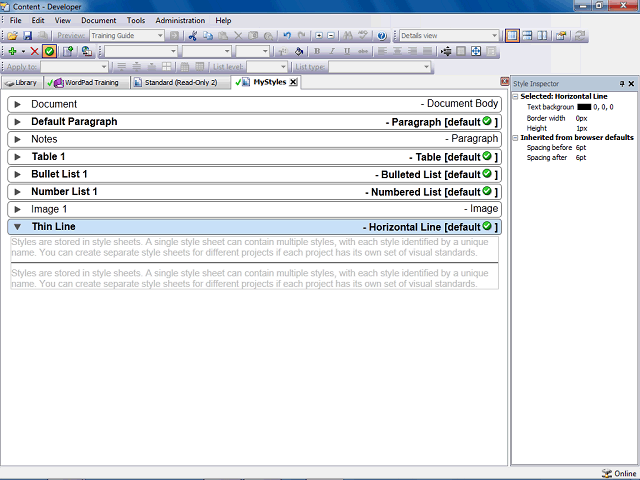Click the preview Go arrow button
Viewport: 640px width, 480px height.
tap(174, 36)
